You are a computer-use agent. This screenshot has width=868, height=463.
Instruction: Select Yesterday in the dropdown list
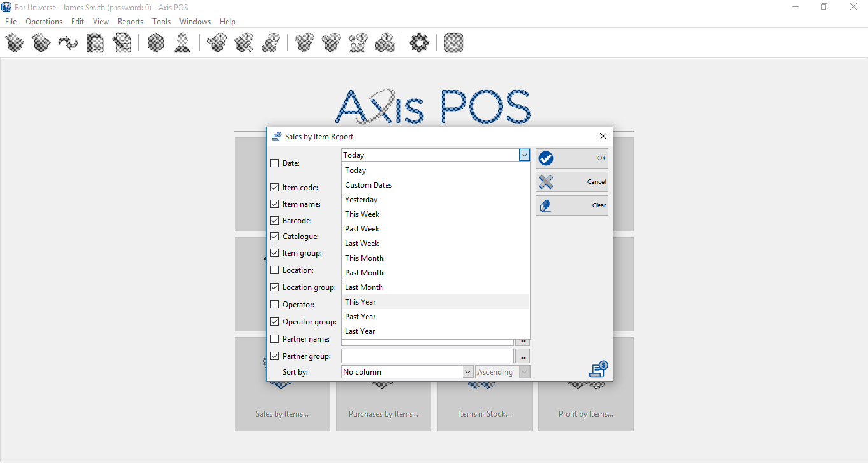[435, 200]
